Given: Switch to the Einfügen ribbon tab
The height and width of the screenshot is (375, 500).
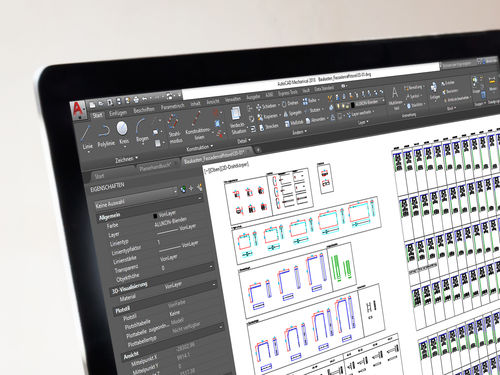Looking at the screenshot, I should 118,113.
